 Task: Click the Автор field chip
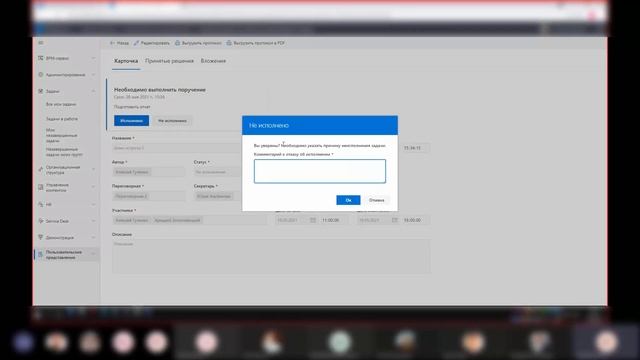(132, 172)
